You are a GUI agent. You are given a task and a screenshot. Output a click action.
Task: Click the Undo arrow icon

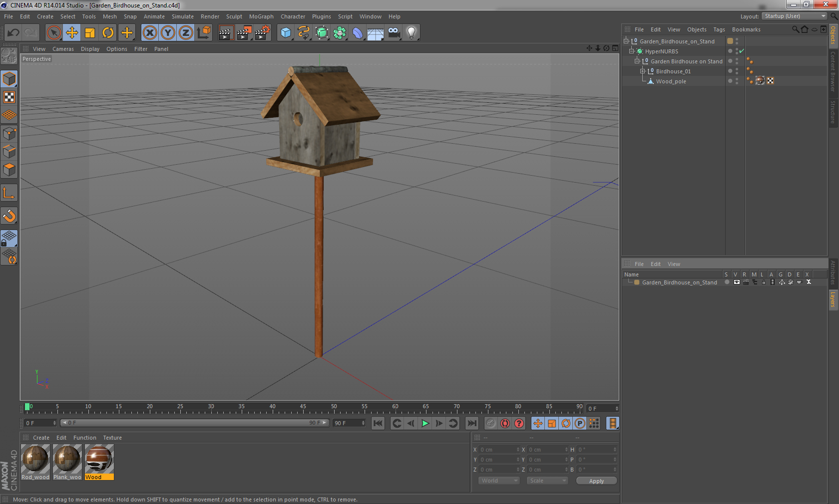[x=13, y=33]
